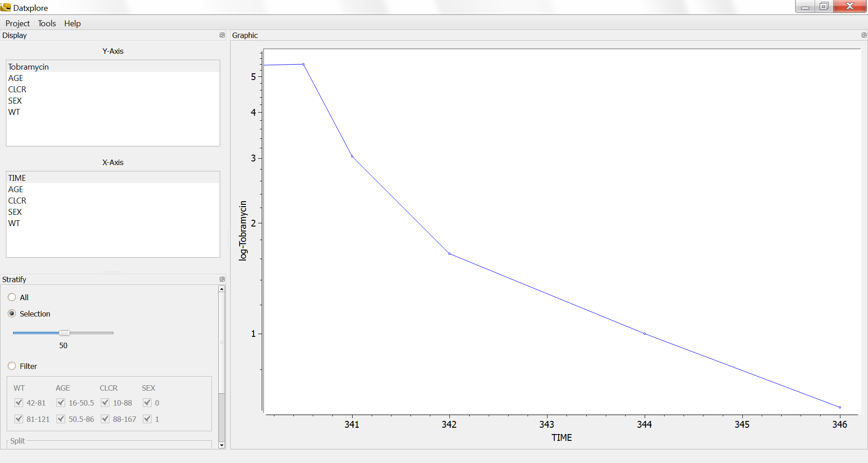Toggle CLCR 88-167 checkbox

105,419
